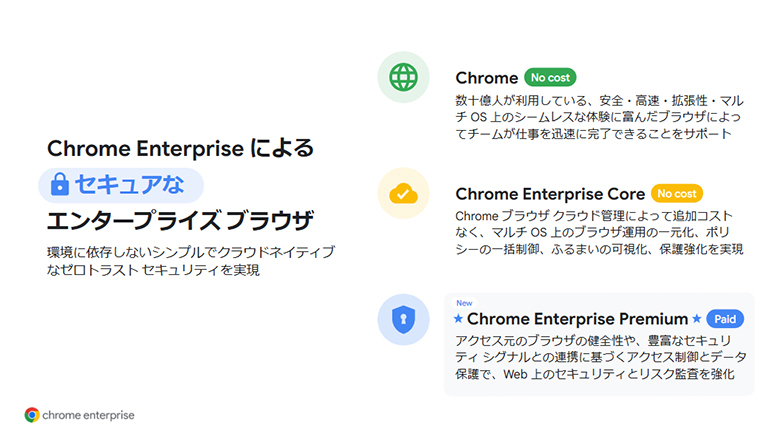Viewport: 780px width, 439px height.
Task: Click the blue Paid badge
Action: pyautogui.click(x=725, y=319)
